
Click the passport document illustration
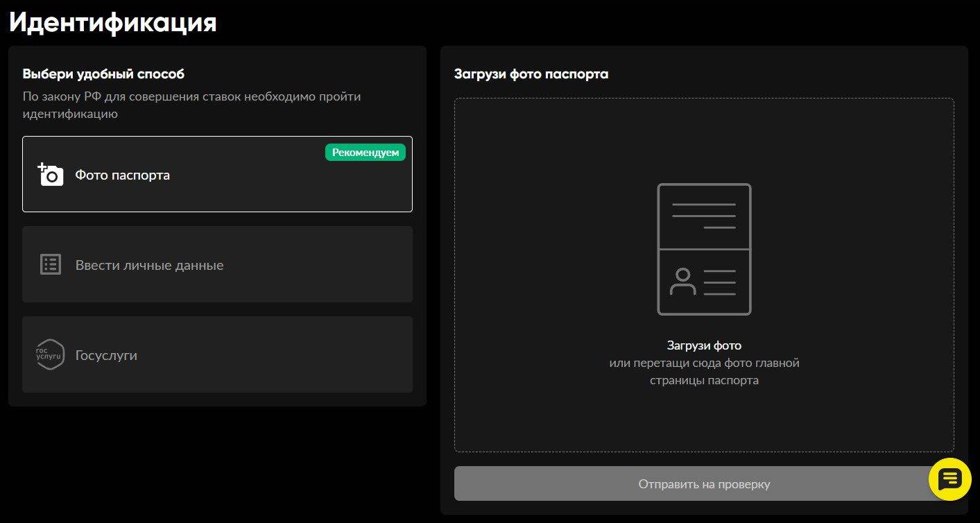tap(704, 249)
